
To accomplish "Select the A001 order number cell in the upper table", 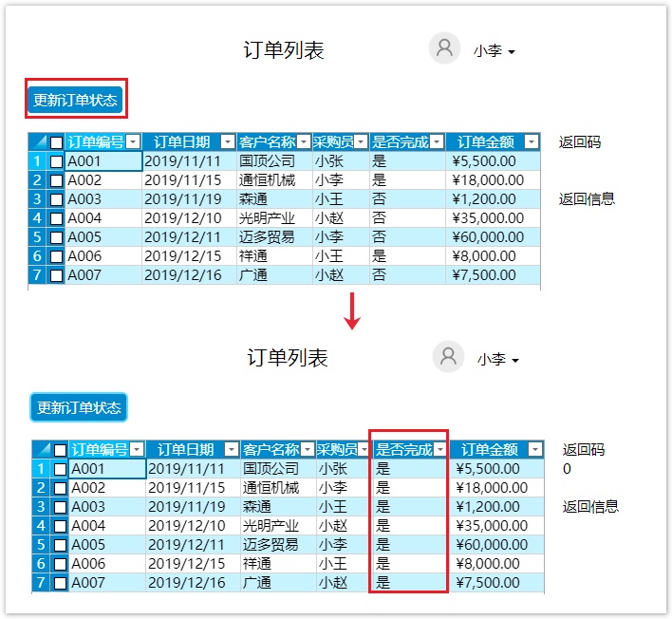I will click(x=103, y=161).
